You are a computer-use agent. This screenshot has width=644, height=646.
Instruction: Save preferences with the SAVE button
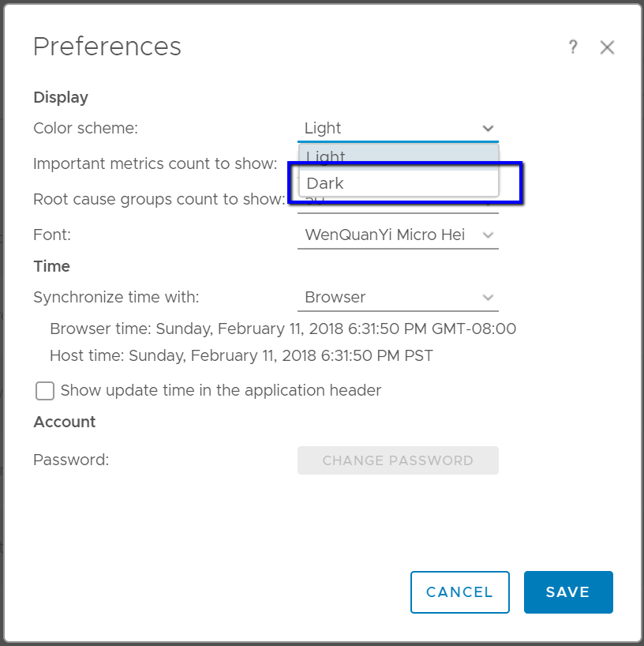coord(568,592)
